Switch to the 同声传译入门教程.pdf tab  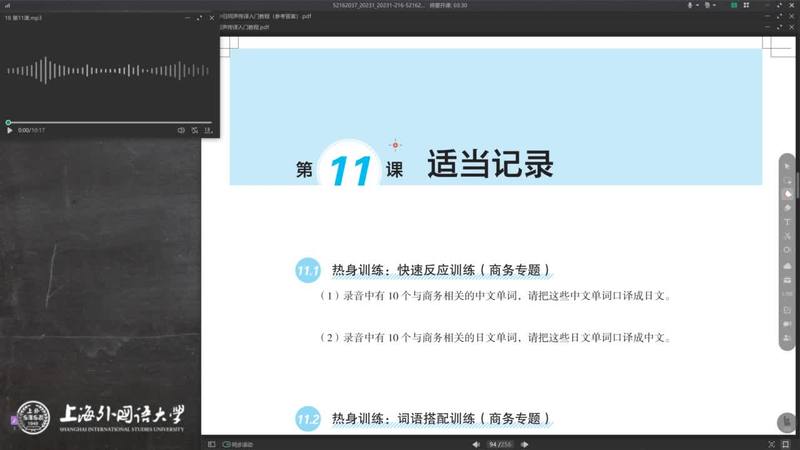[x=262, y=28]
